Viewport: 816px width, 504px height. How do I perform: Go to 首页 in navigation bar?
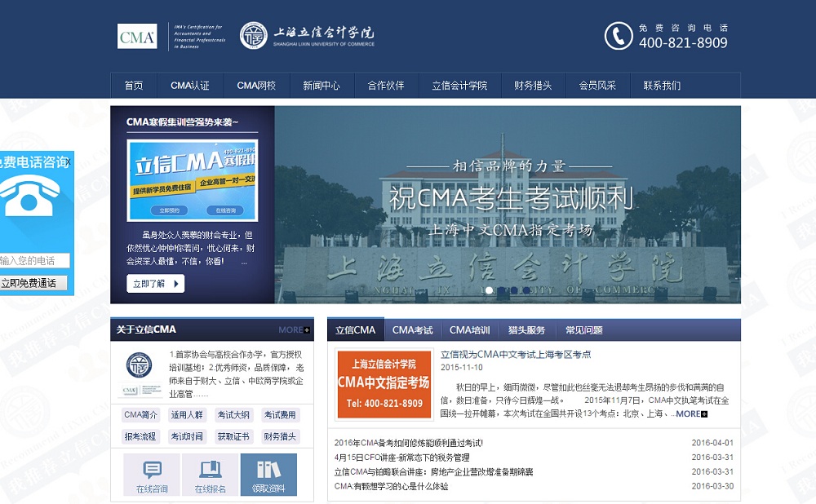tap(134, 86)
